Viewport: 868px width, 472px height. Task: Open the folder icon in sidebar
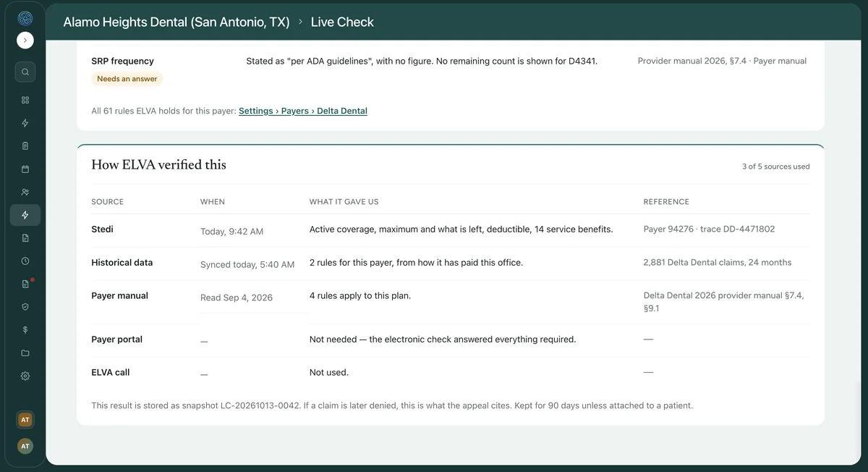pos(25,353)
